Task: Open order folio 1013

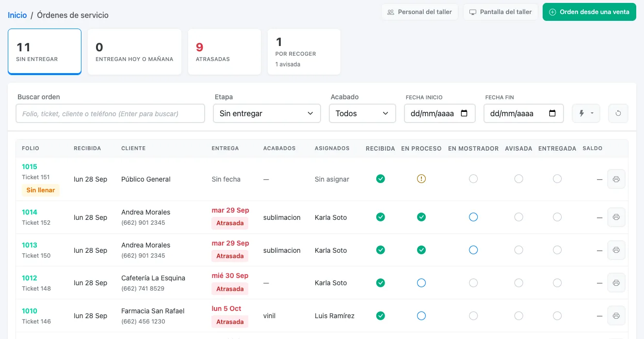Action: click(x=30, y=245)
